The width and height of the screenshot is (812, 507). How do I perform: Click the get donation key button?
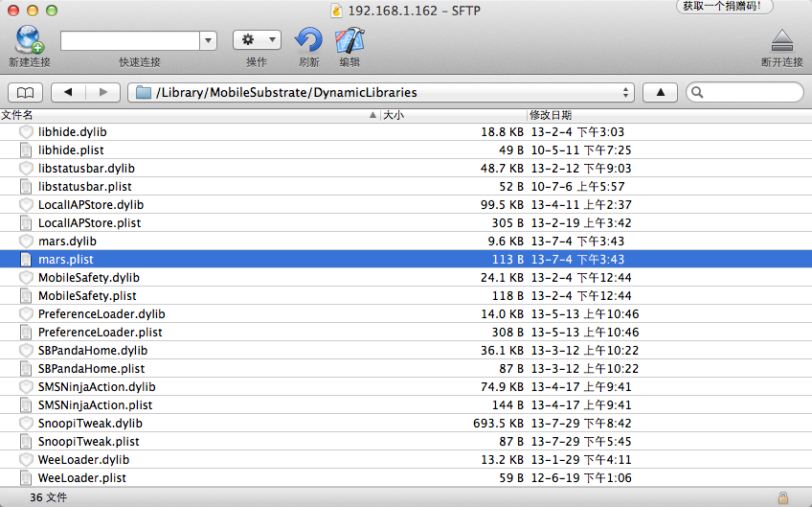click(725, 6)
